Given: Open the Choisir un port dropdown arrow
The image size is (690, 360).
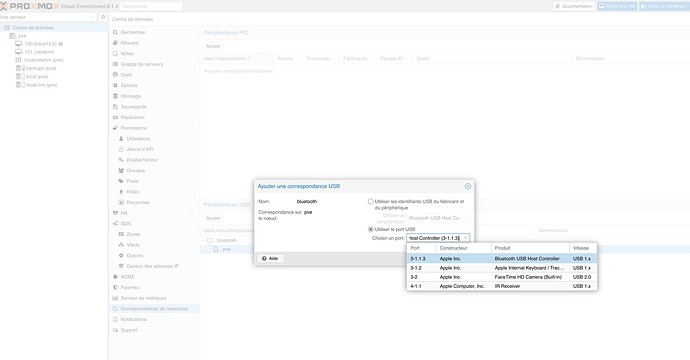Looking at the screenshot, I should coord(465,238).
